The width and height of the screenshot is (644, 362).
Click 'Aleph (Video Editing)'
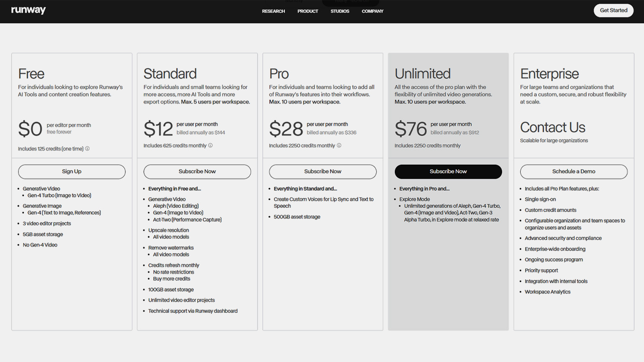176,206
